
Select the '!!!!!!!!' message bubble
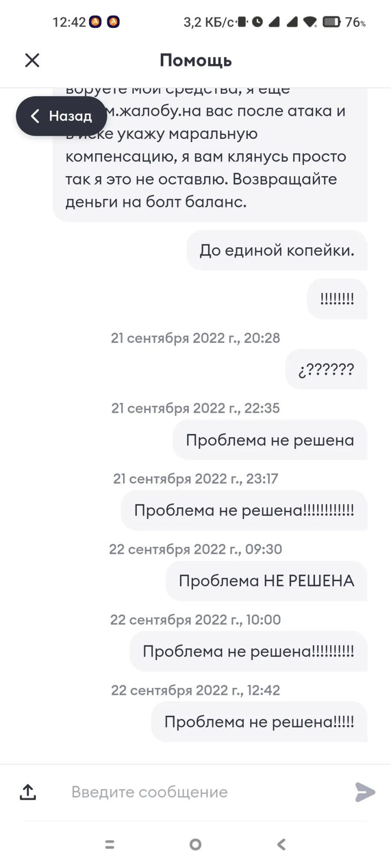click(337, 299)
